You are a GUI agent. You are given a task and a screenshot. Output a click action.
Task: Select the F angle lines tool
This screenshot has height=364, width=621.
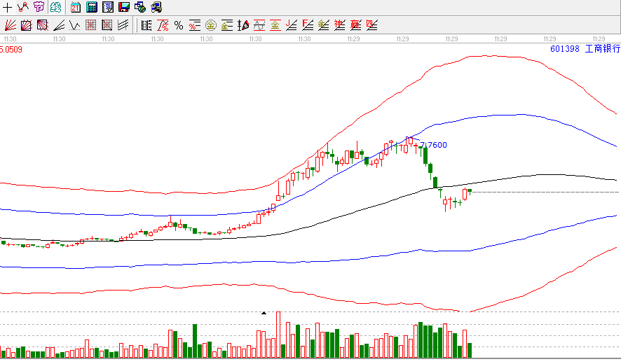(x=307, y=25)
